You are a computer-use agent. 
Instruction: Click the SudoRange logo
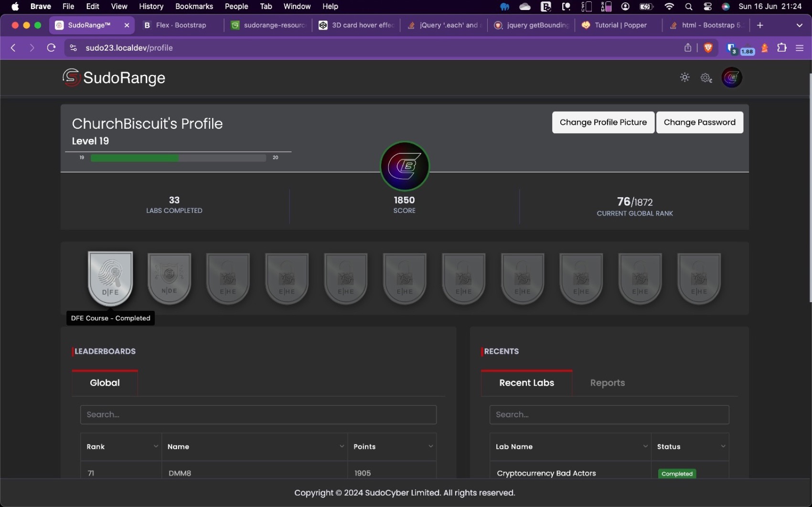[x=114, y=77]
